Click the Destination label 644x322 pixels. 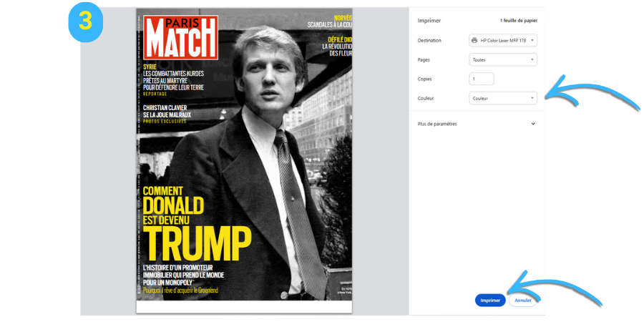tap(429, 40)
